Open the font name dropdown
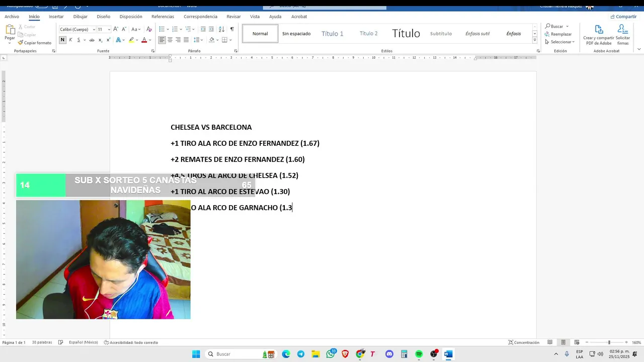 (94, 29)
